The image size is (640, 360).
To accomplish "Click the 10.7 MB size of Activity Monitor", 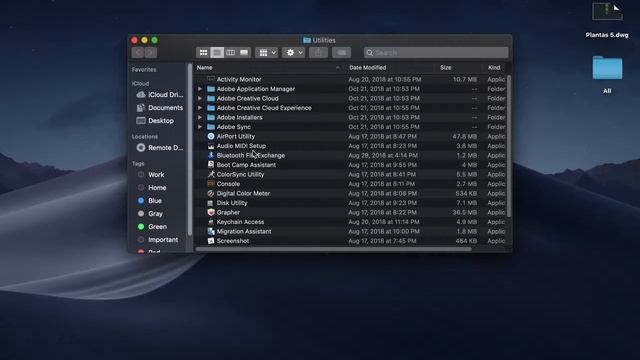I will (x=464, y=79).
